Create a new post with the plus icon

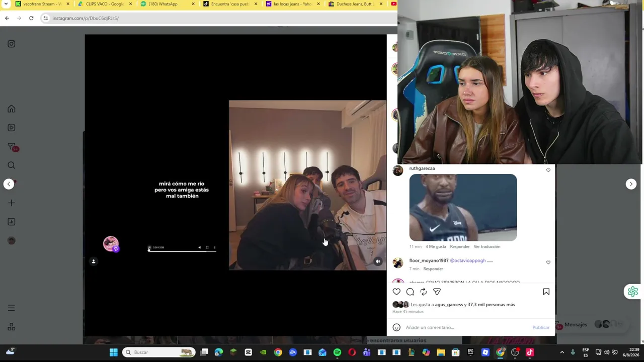point(12,203)
